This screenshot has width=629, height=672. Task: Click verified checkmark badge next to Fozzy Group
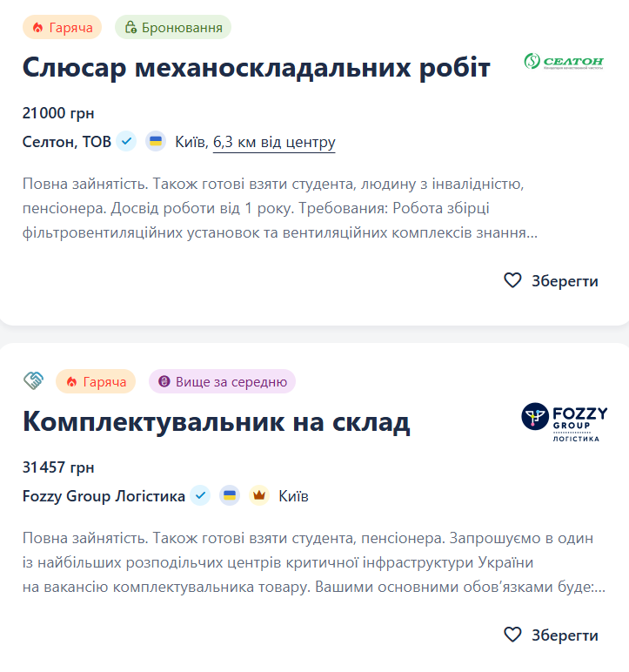(201, 496)
